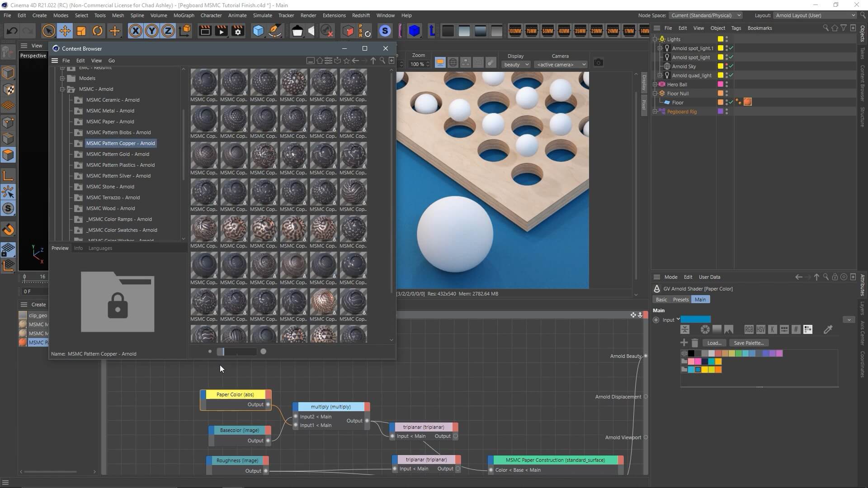
Task: Toggle Arnold Sky enable checkmark
Action: click(731, 66)
